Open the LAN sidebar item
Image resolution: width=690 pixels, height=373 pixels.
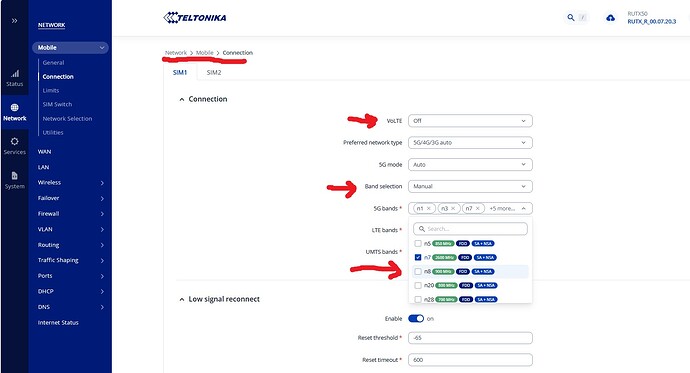pyautogui.click(x=44, y=167)
